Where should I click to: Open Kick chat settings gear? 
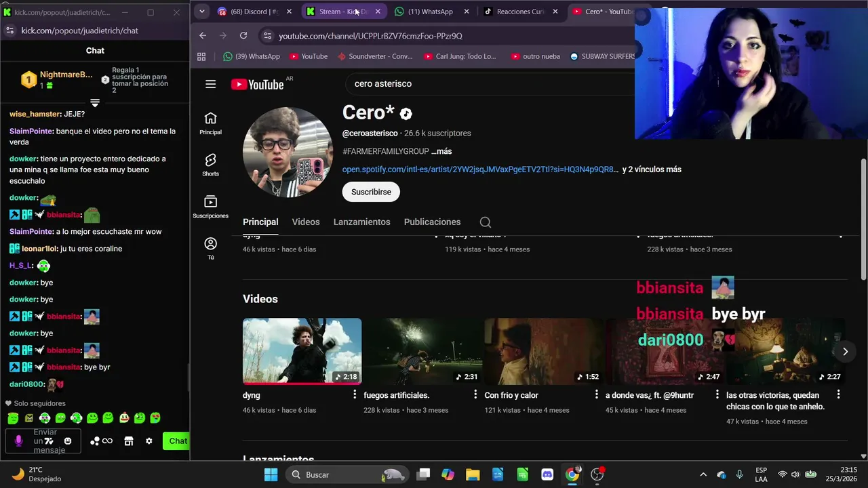click(149, 441)
